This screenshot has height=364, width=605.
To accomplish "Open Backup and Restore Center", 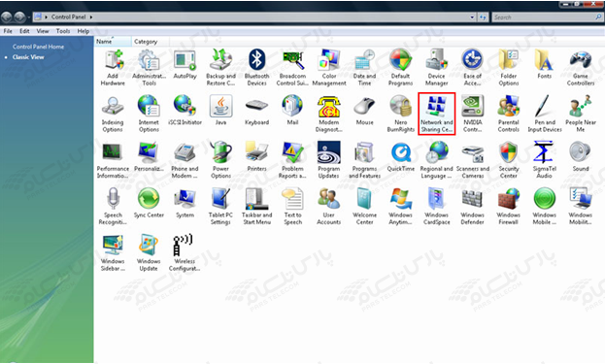I will pyautogui.click(x=220, y=68).
